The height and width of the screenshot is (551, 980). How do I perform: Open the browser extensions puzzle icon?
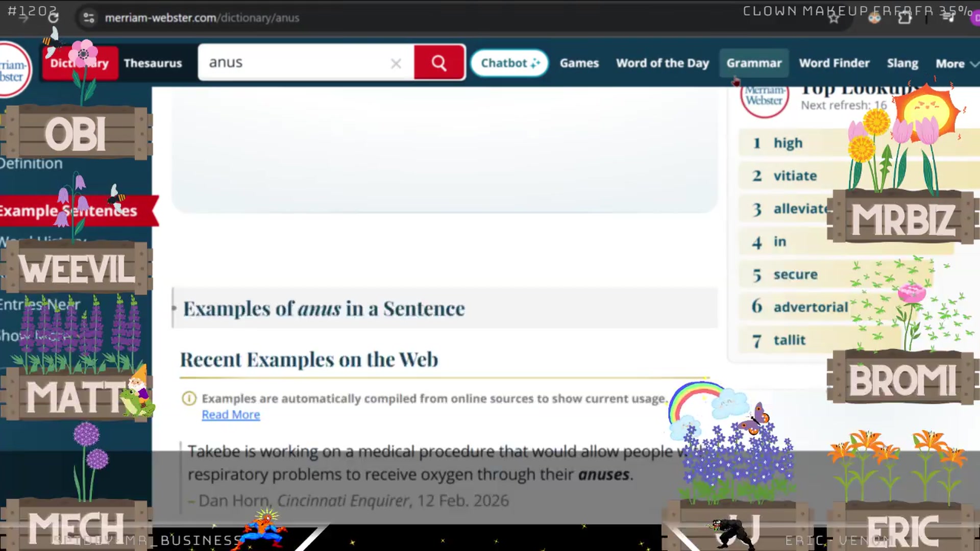(905, 18)
